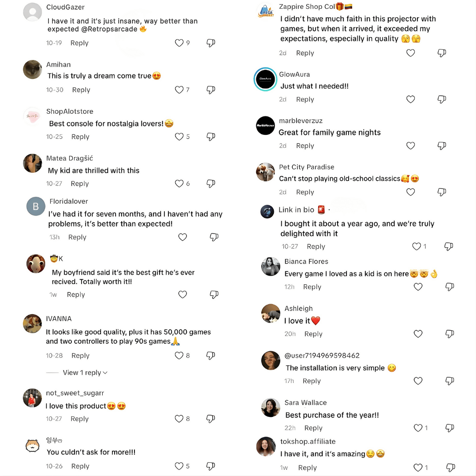Screen dimensions: 476x476
Task: Reply to Sara Wallace's comment
Action: 313,428
